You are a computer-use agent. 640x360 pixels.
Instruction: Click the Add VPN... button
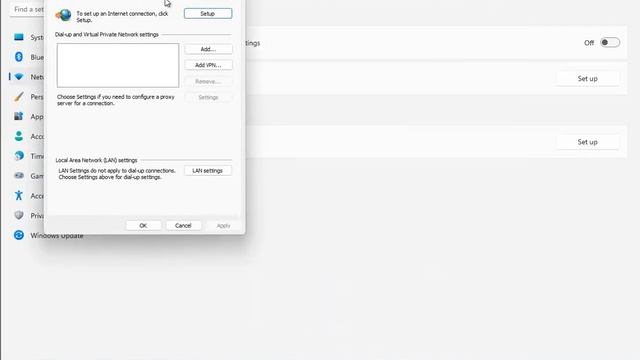pyautogui.click(x=208, y=65)
